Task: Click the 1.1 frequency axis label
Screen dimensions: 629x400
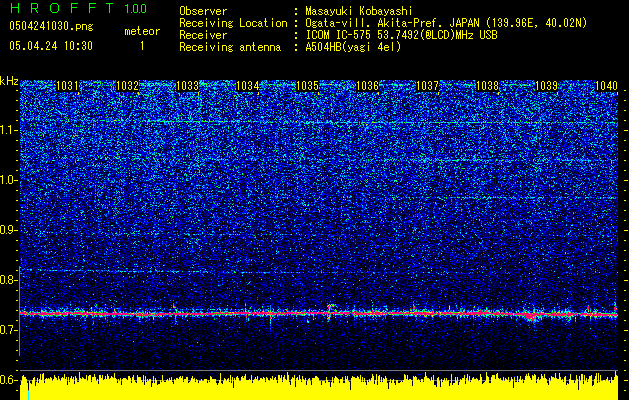Action: point(9,130)
